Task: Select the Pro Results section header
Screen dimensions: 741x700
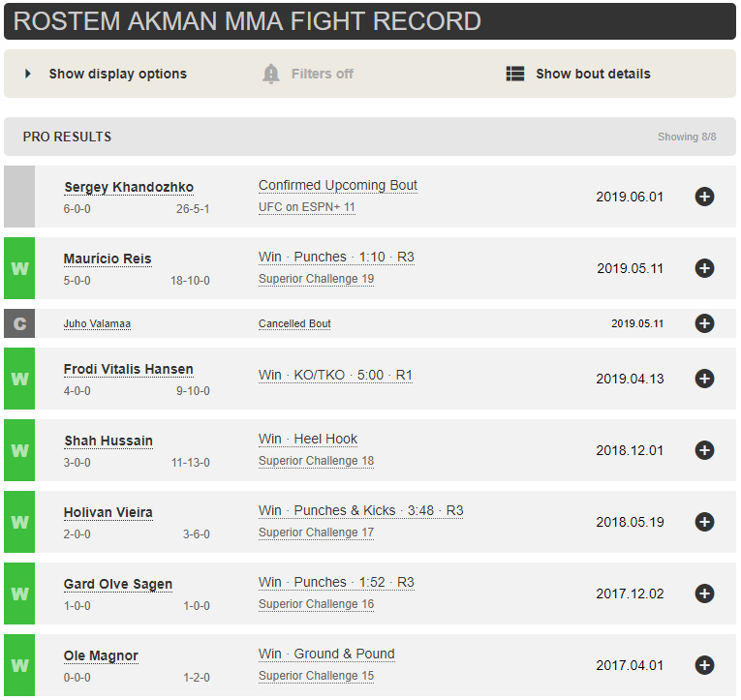Action: point(67,137)
